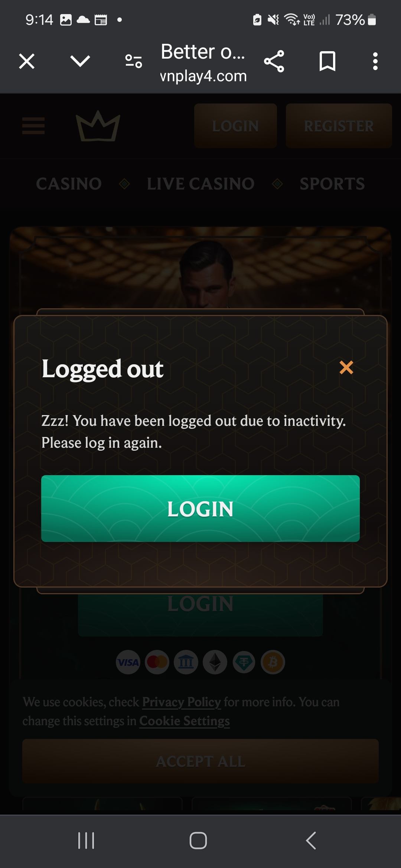Open the Privacy Policy link
Screen dimensions: 401x868
[x=182, y=702]
